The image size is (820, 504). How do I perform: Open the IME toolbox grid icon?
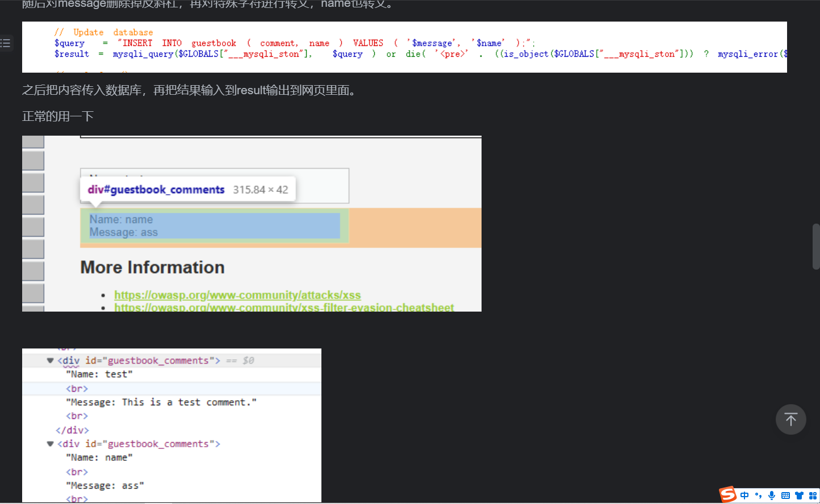pos(813,495)
